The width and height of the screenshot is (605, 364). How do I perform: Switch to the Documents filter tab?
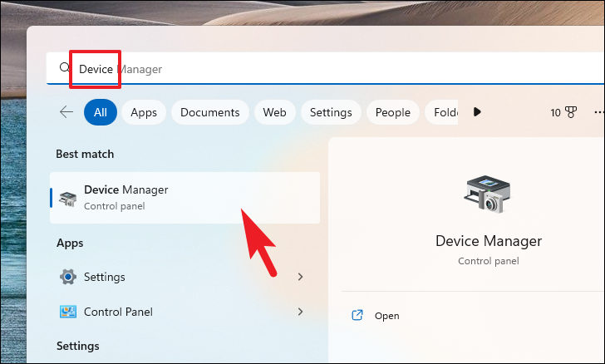coord(210,112)
